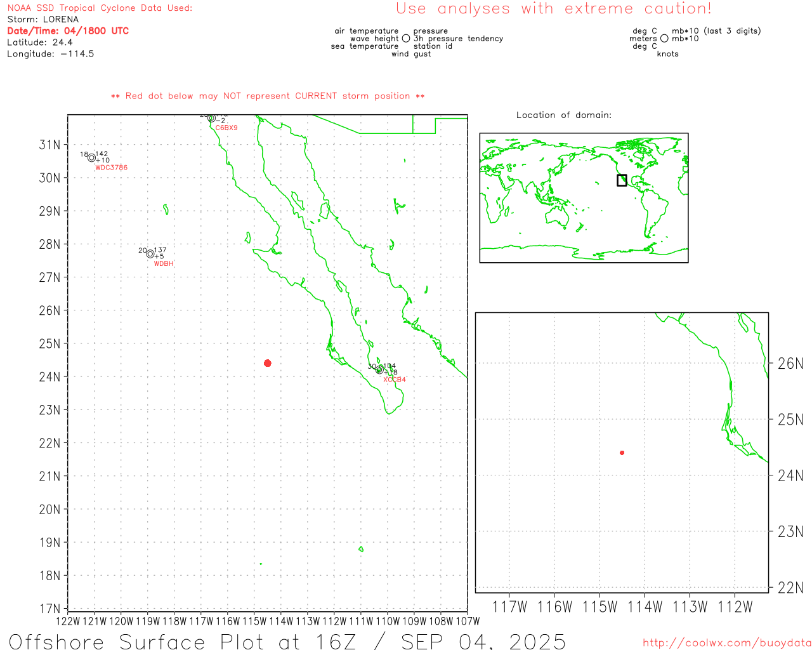Click the 'station id' legend label

433,46
